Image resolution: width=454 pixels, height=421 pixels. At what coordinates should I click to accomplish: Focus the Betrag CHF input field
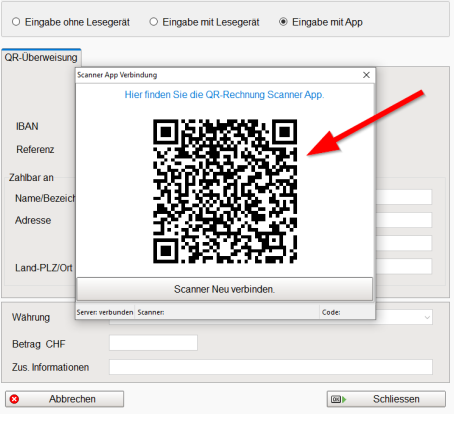pyautogui.click(x=153, y=343)
